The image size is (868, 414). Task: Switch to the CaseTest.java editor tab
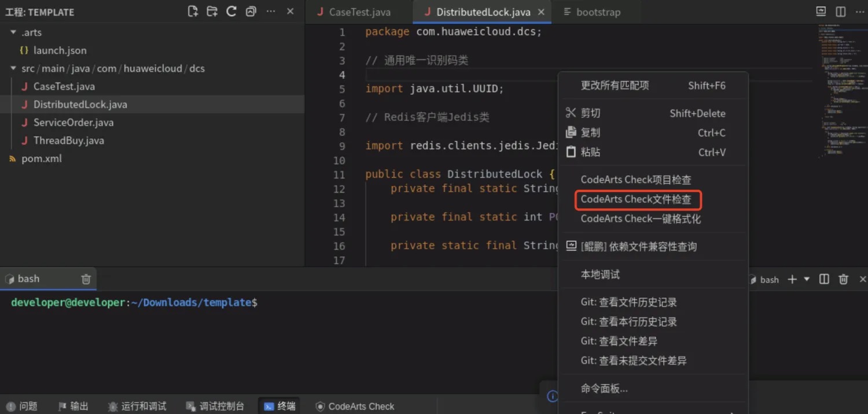[x=359, y=12]
